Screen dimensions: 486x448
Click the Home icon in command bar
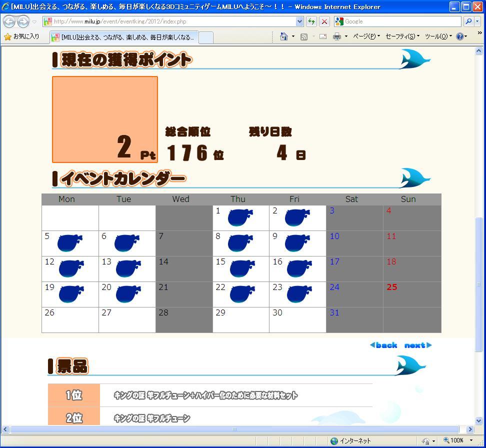[283, 36]
